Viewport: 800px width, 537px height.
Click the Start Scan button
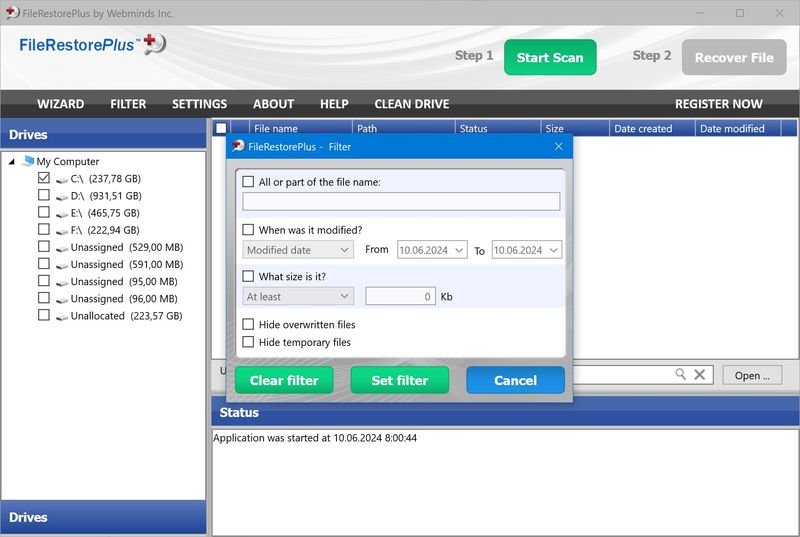(550, 57)
